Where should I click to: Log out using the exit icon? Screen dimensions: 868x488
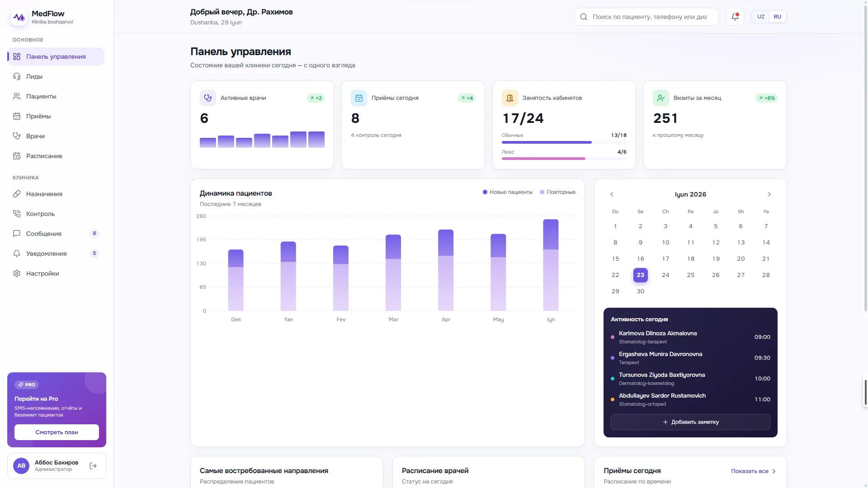tap(93, 466)
